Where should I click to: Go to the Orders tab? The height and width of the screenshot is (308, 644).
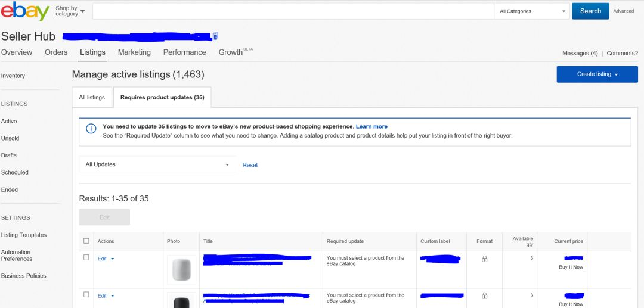coord(56,52)
